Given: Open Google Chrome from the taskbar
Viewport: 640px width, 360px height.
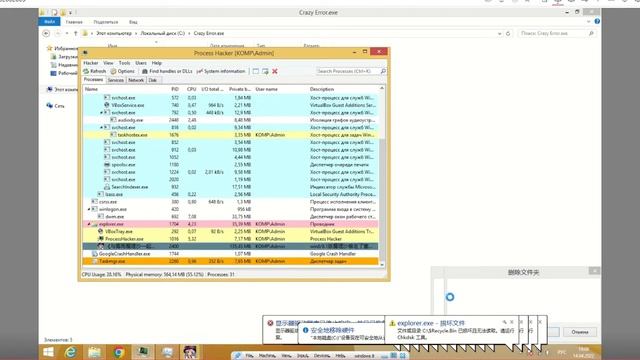Looking at the screenshot, I should [119, 352].
